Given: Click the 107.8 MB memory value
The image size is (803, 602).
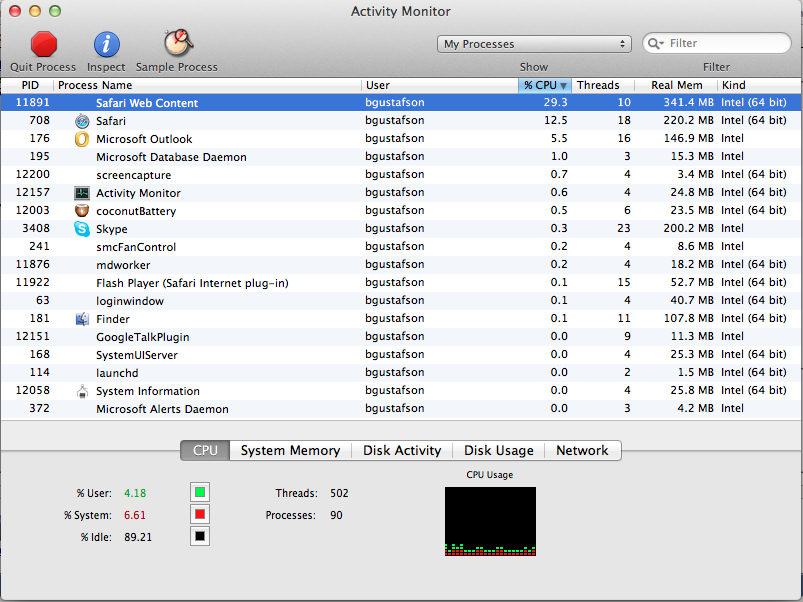Looking at the screenshot, I should click(x=688, y=318).
